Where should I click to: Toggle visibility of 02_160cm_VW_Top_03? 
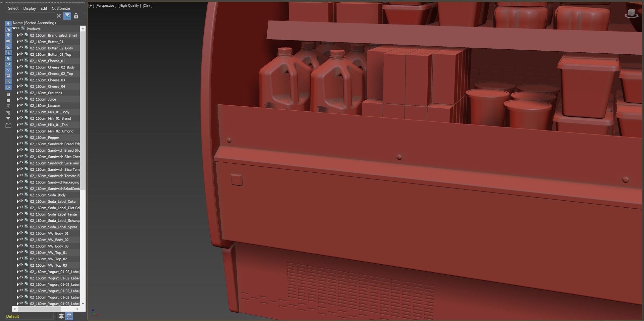[21, 265]
